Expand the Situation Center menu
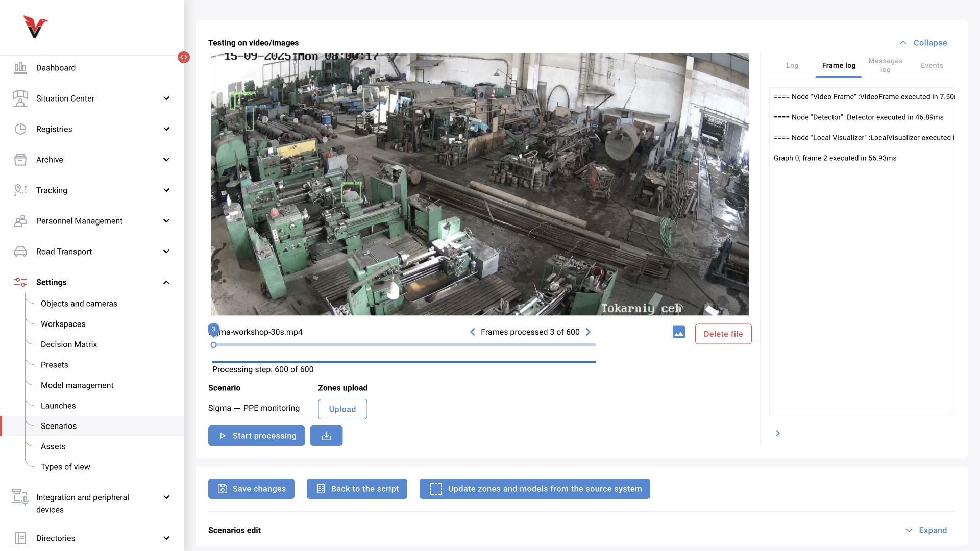 click(166, 98)
